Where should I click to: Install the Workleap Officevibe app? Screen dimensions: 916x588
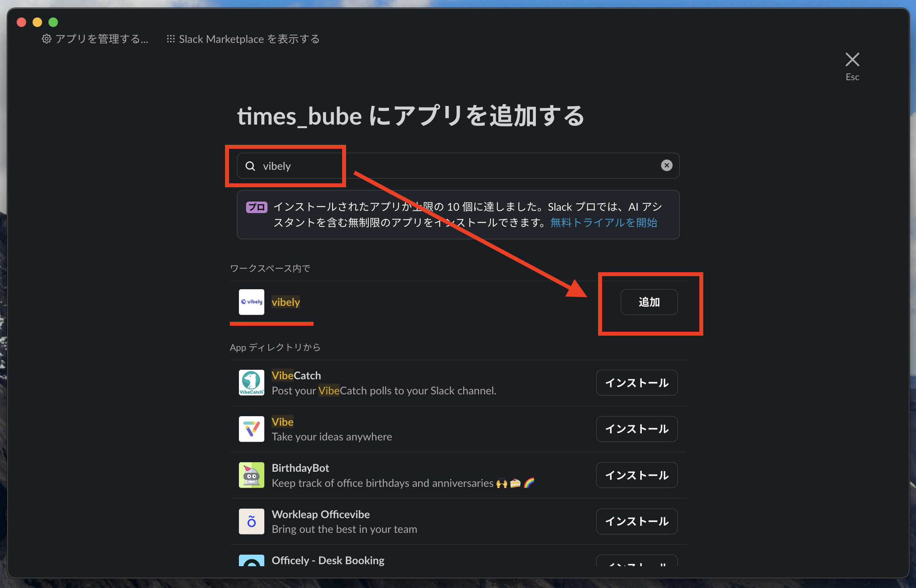point(637,521)
